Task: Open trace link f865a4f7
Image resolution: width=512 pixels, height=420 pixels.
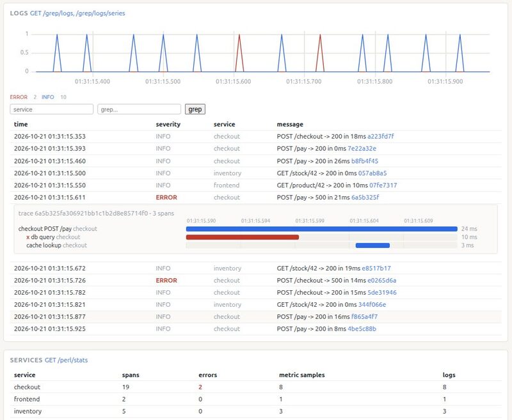Action: [x=364, y=316]
